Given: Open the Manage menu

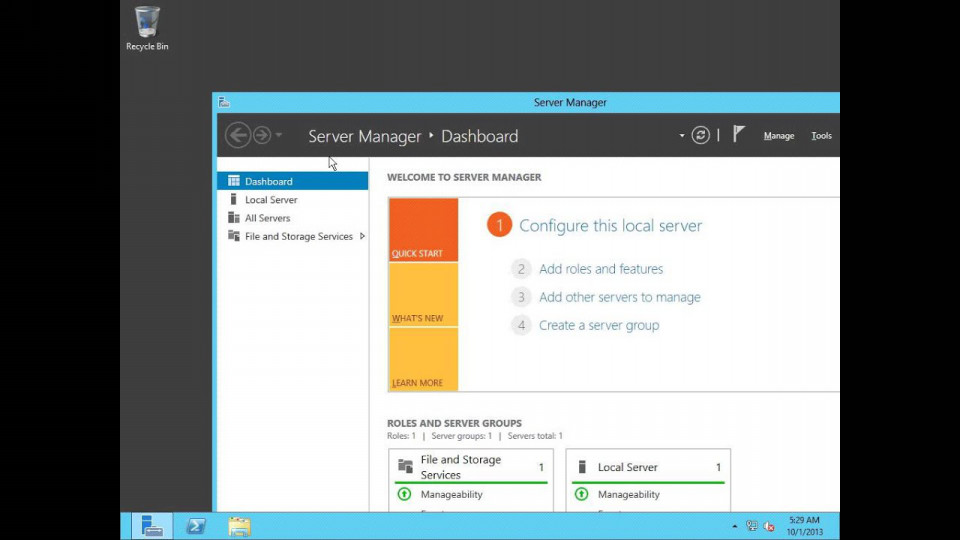Looking at the screenshot, I should tap(779, 136).
